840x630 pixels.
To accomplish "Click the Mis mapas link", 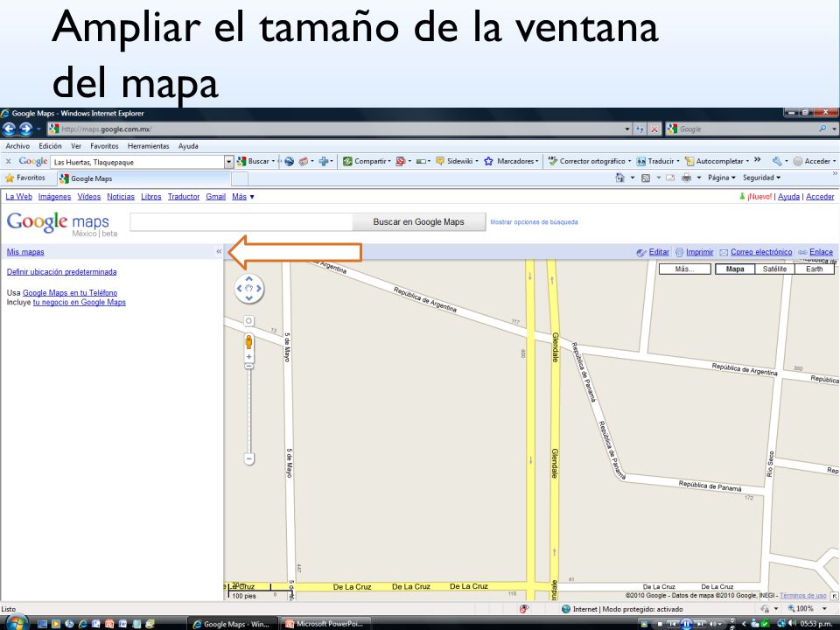I will [25, 252].
